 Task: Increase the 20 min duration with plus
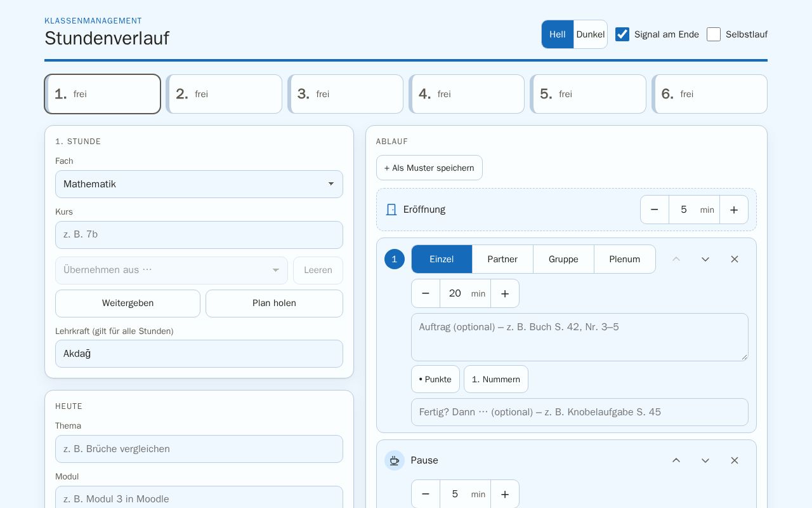point(505,293)
